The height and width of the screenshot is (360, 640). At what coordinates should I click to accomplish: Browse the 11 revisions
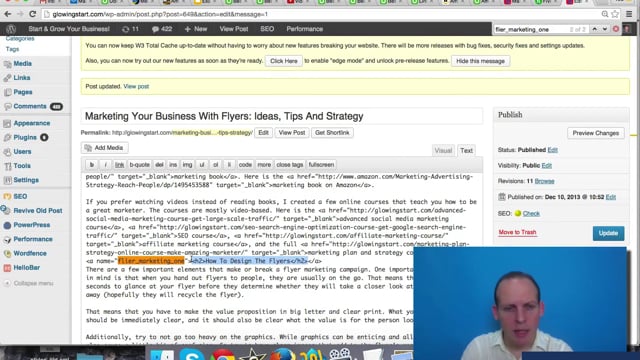click(544, 181)
